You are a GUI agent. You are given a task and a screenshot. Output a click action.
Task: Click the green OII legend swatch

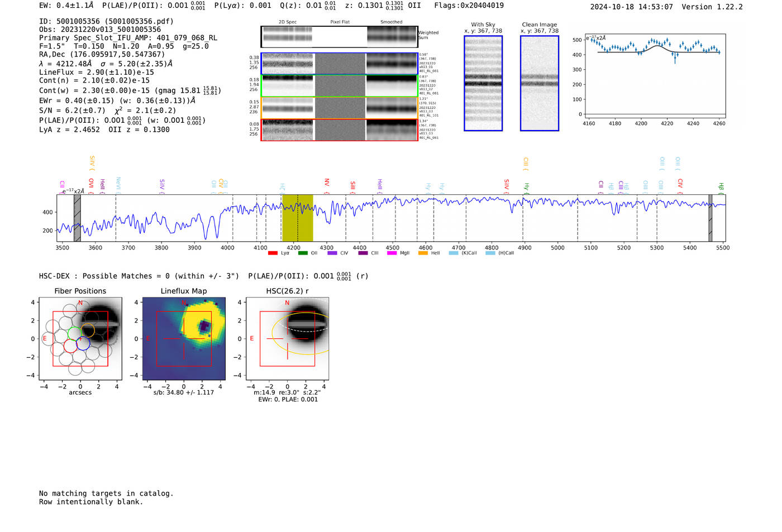coord(303,253)
